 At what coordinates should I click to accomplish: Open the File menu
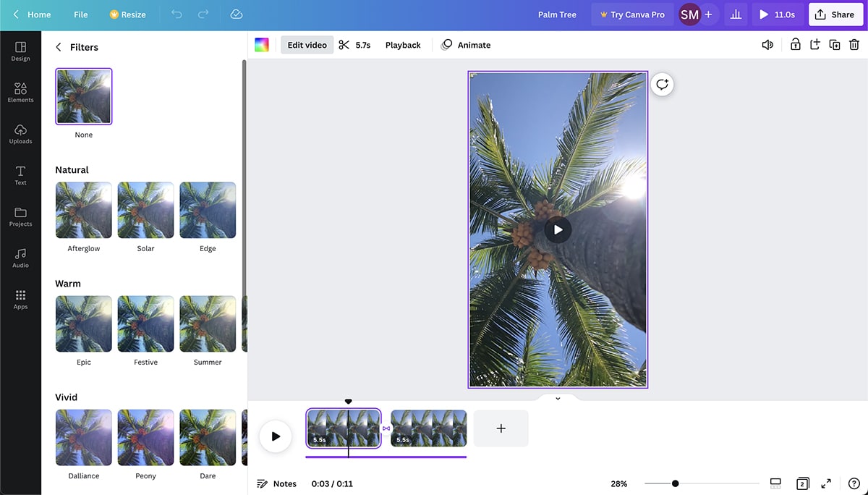[80, 14]
